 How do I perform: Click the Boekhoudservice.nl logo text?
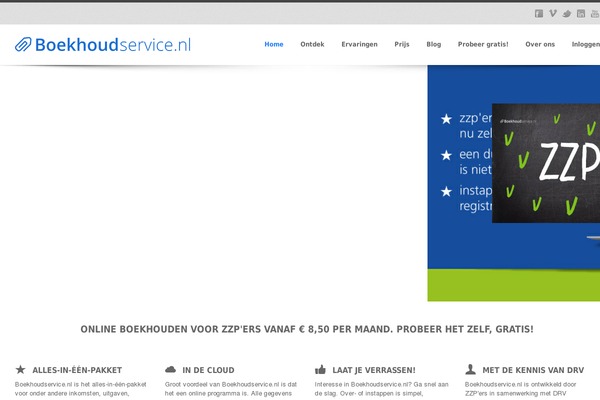(x=113, y=45)
